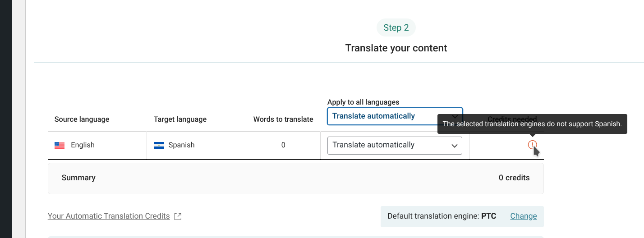644x238 pixels.
Task: Click the engines do not support Spanish tooltip
Action: point(532,124)
